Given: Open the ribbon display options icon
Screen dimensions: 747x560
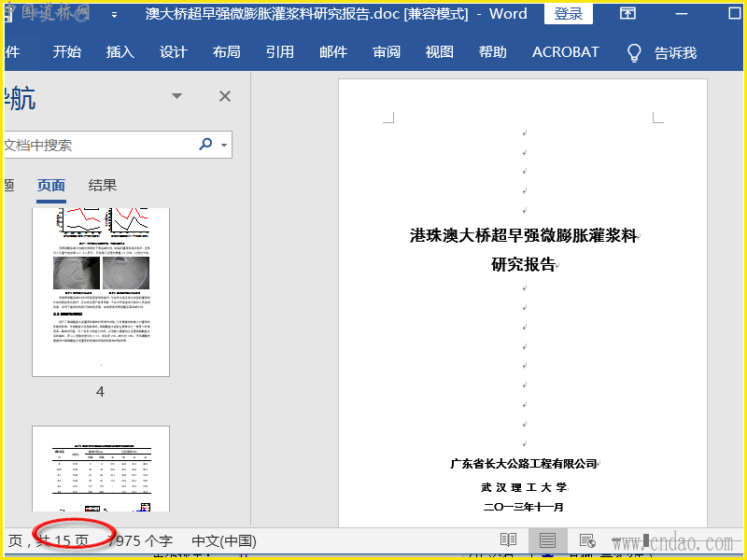Looking at the screenshot, I should pos(627,13).
